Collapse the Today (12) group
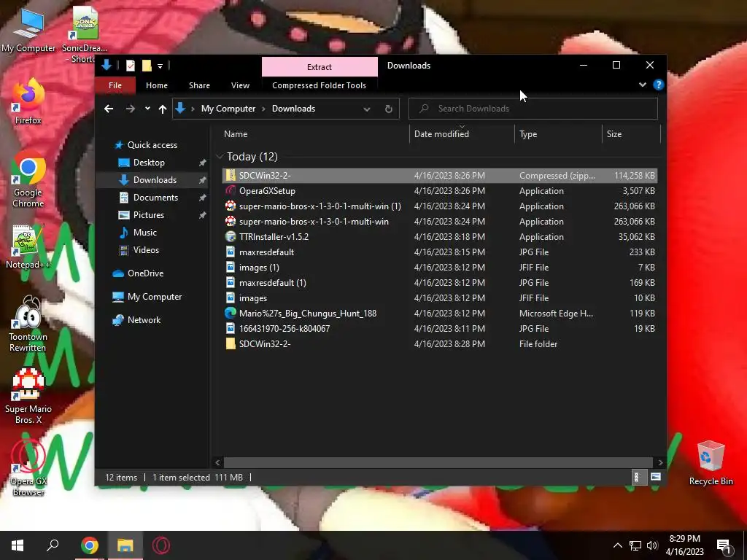The width and height of the screenshot is (747, 560). click(220, 157)
